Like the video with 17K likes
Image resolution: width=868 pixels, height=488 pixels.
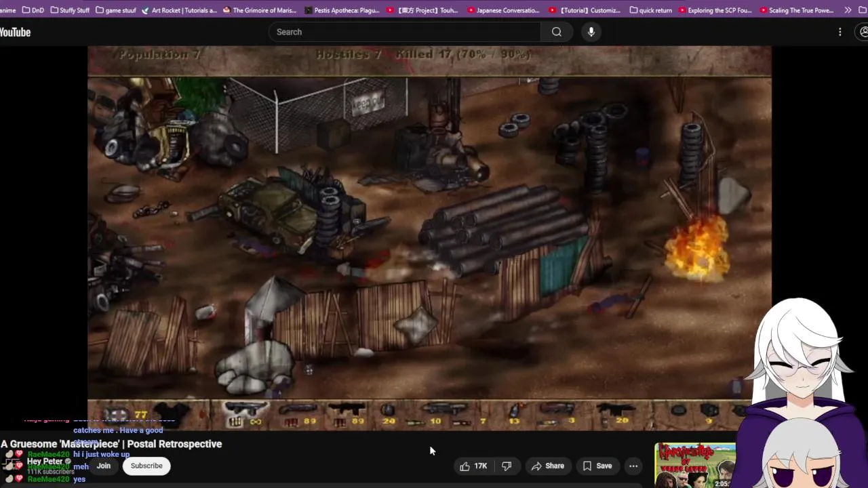(473, 466)
